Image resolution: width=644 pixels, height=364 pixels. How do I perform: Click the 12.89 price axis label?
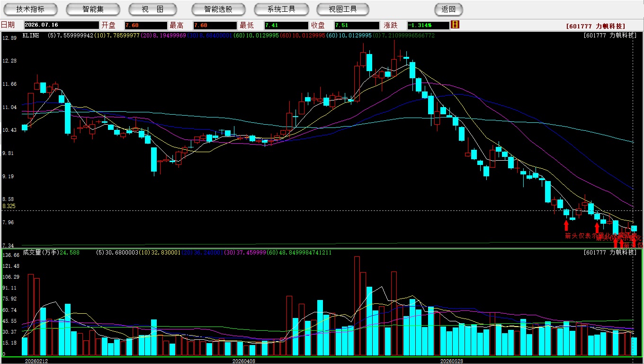coord(9,37)
